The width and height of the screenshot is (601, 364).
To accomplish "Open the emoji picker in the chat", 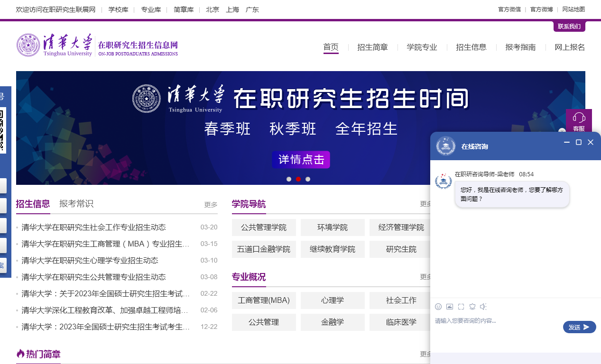I will tap(438, 307).
